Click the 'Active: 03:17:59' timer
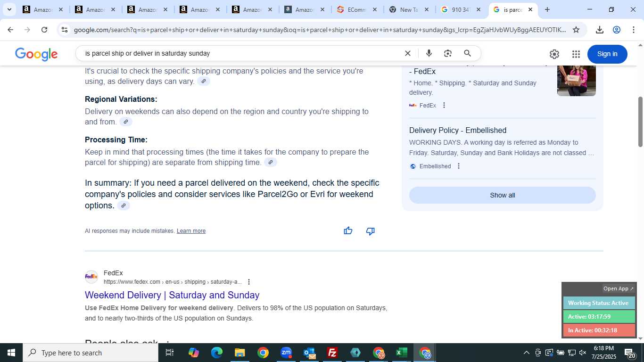 (599, 317)
